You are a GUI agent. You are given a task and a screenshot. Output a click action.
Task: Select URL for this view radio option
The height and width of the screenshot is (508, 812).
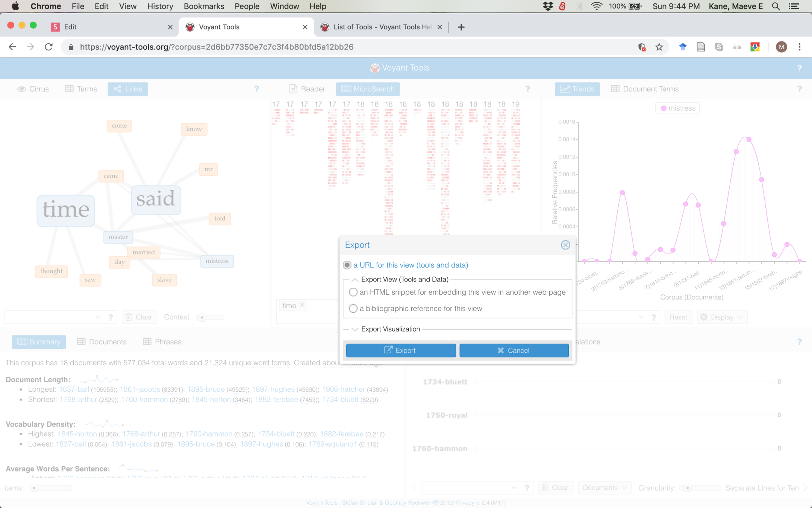point(347,265)
